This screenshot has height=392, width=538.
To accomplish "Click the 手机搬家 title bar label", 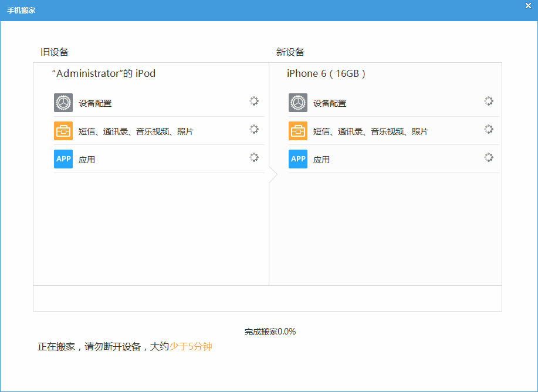I will coord(22,9).
